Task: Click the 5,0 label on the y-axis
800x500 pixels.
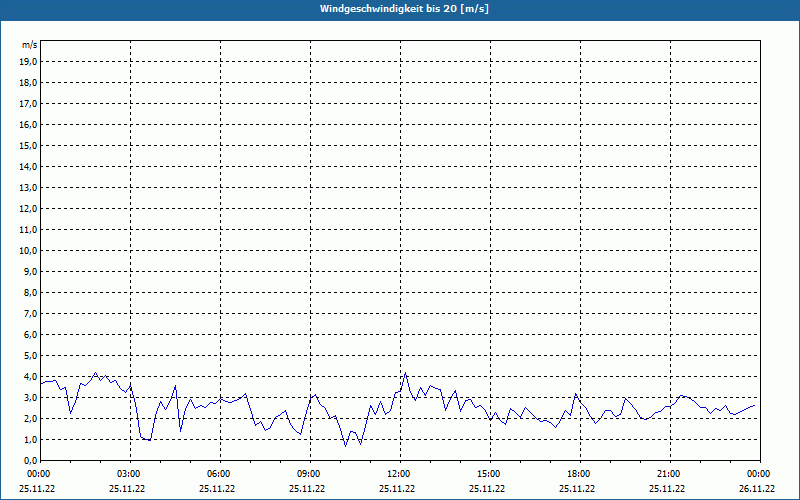Action: [x=30, y=355]
